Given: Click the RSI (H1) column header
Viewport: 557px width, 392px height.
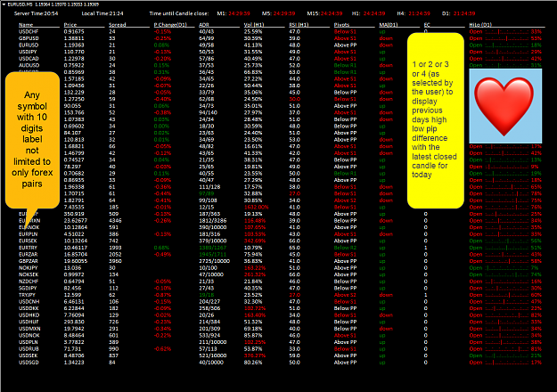Looking at the screenshot, I should (x=299, y=25).
